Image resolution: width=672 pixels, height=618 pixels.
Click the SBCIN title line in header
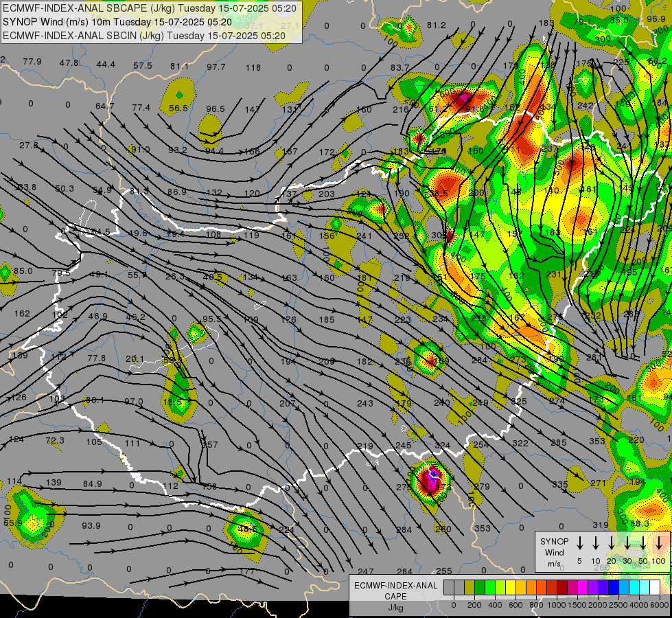[143, 36]
